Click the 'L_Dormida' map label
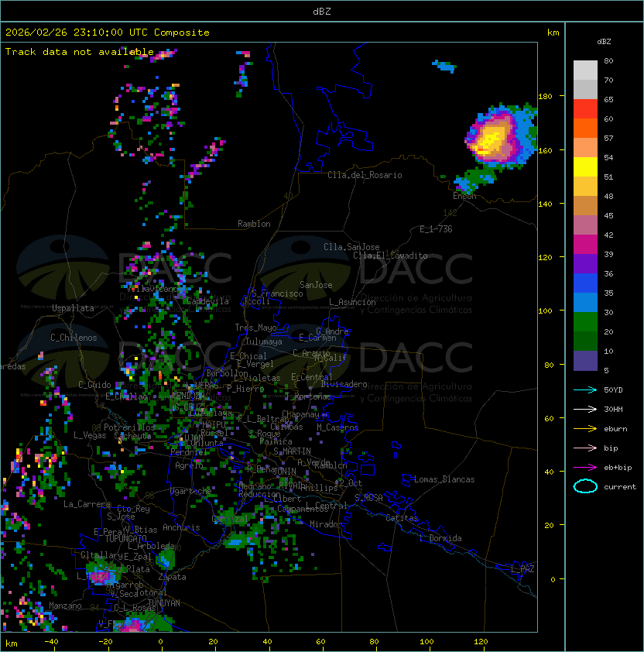The width and height of the screenshot is (644, 652). pos(440,538)
